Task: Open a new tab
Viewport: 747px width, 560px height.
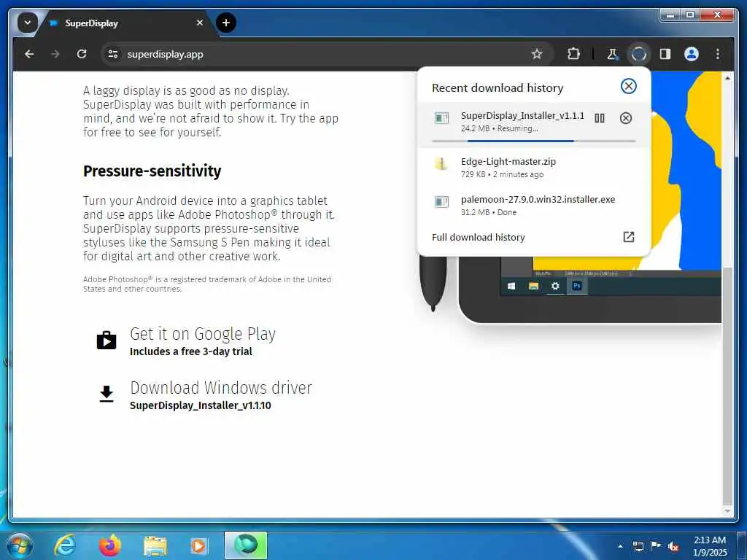Action: point(226,23)
